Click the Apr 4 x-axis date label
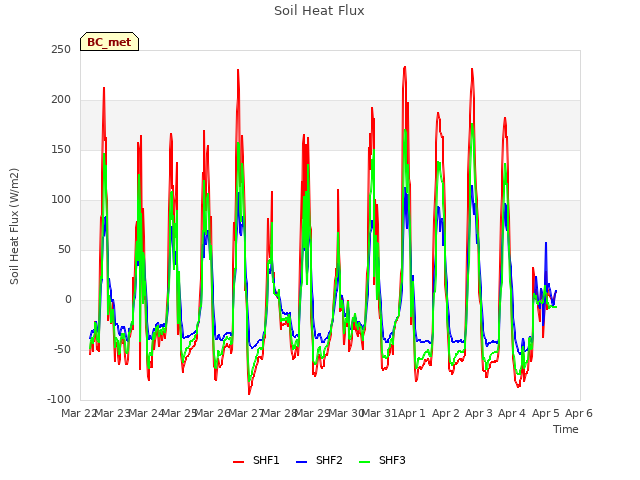The image size is (640, 480). (x=512, y=413)
